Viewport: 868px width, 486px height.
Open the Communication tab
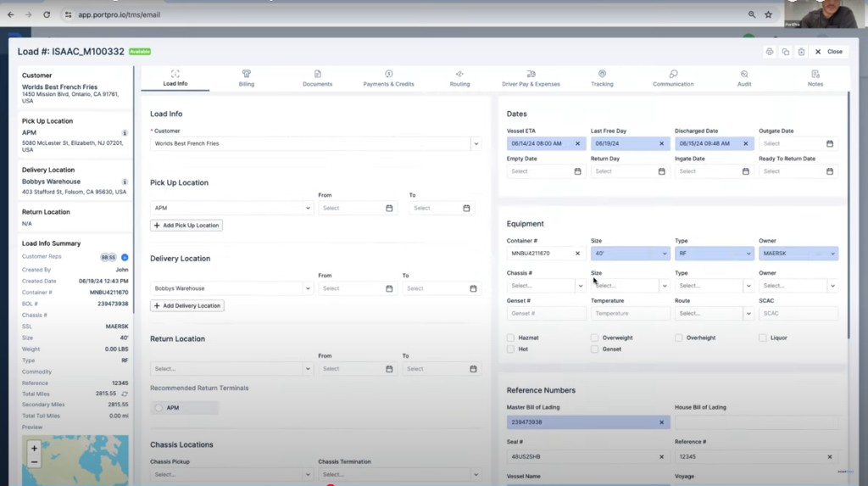[673, 78]
